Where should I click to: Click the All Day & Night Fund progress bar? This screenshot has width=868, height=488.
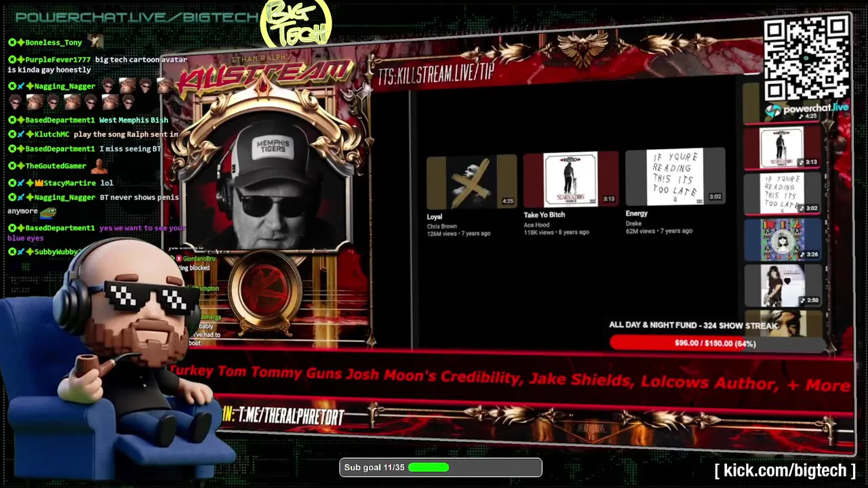coord(716,343)
